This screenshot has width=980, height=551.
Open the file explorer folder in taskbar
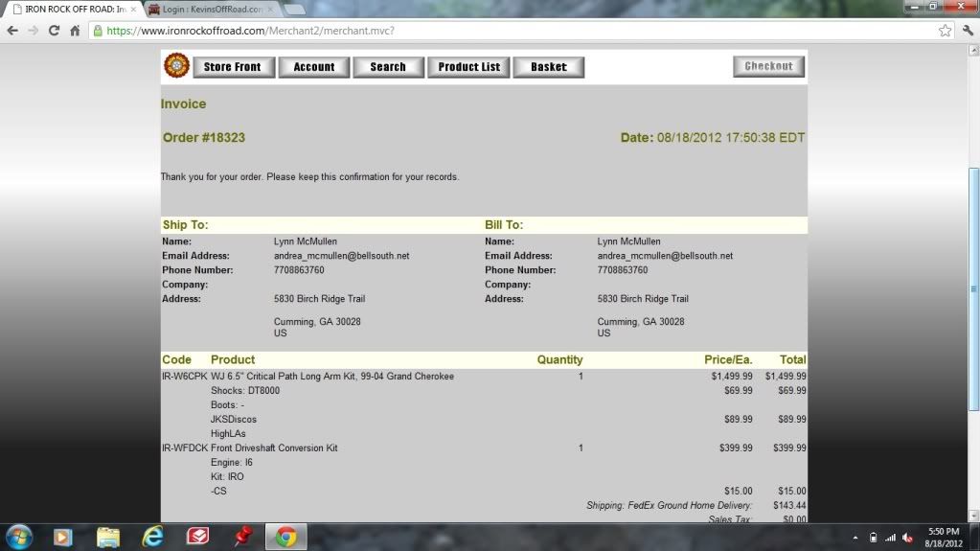point(107,537)
